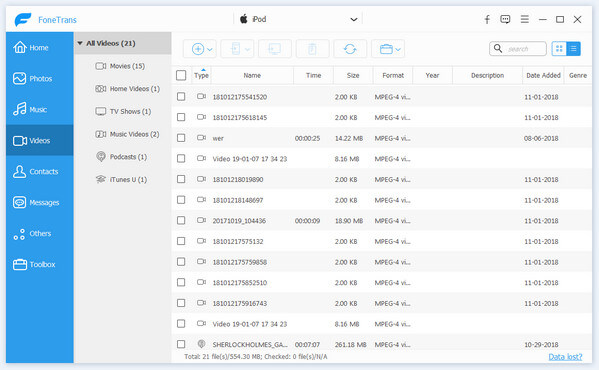Click the refresh icon in toolbar
This screenshot has height=370, width=599.
(350, 49)
